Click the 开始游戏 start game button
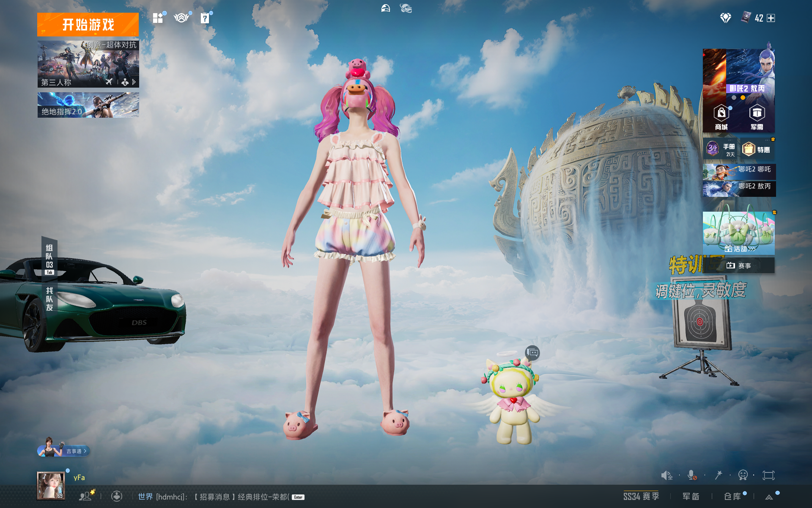812x508 pixels. (88, 25)
